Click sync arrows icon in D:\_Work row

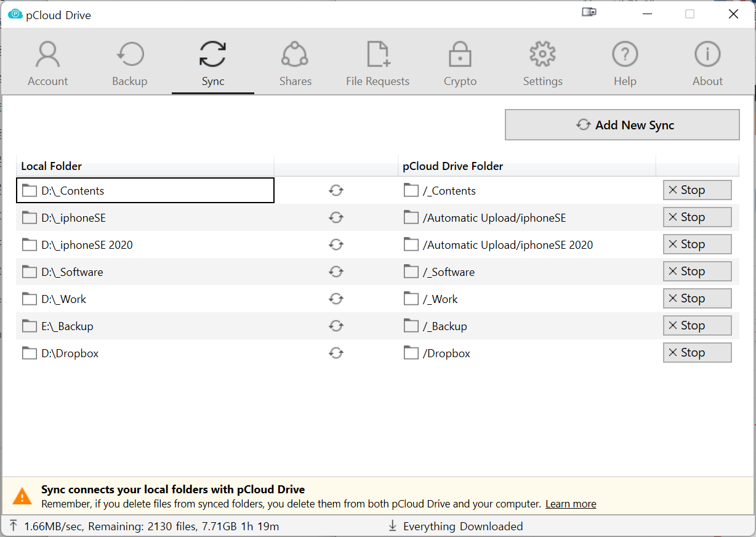tap(336, 299)
